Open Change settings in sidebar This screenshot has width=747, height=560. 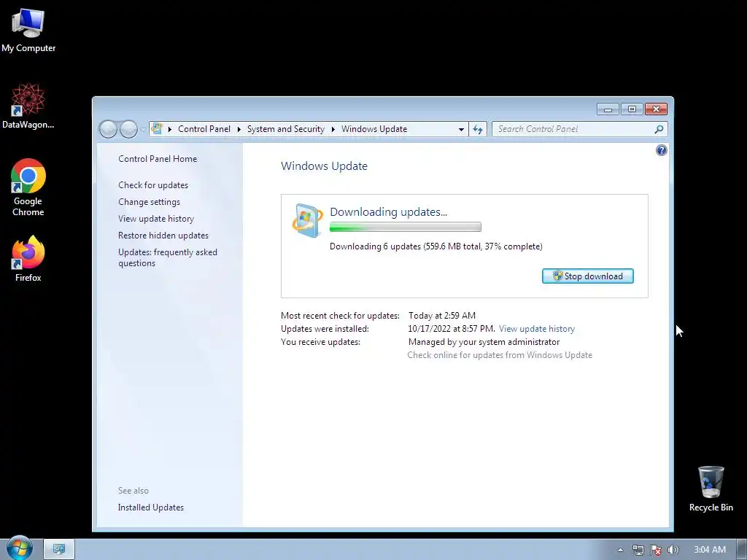(x=149, y=202)
